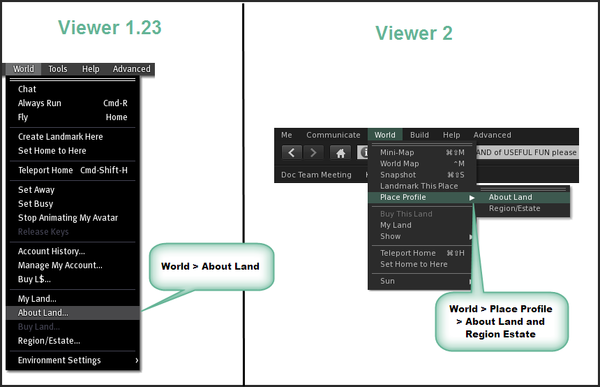This screenshot has width=600, height=387.
Task: Click the location bar reading USEFUL FUN please
Action: tap(527, 152)
